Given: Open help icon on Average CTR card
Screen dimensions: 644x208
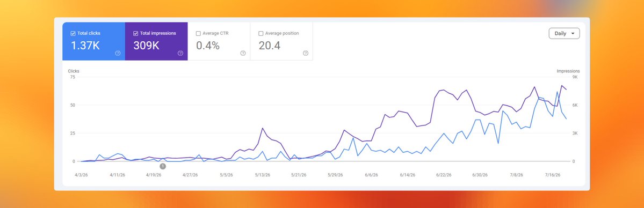Looking at the screenshot, I should (x=243, y=53).
